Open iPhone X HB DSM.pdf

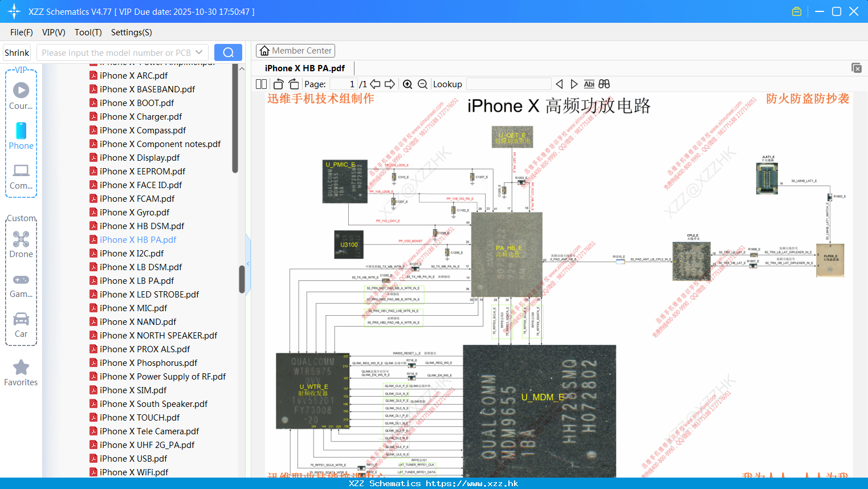pos(142,226)
